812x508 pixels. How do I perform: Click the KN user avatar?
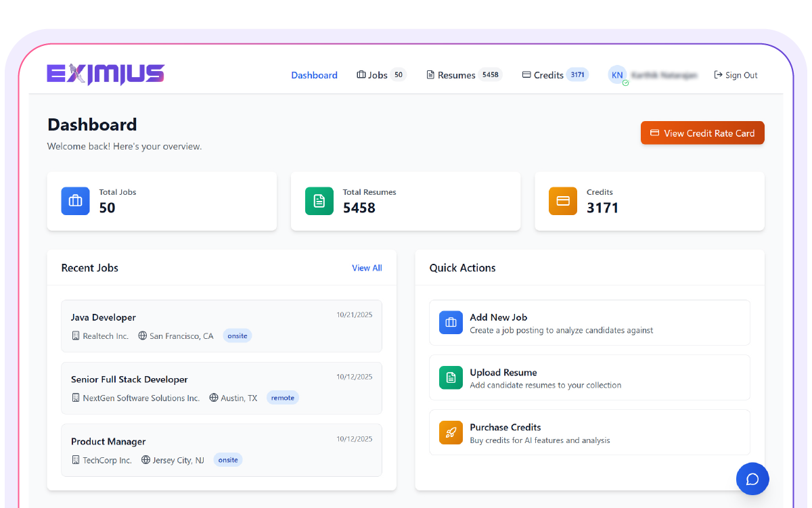[617, 75]
